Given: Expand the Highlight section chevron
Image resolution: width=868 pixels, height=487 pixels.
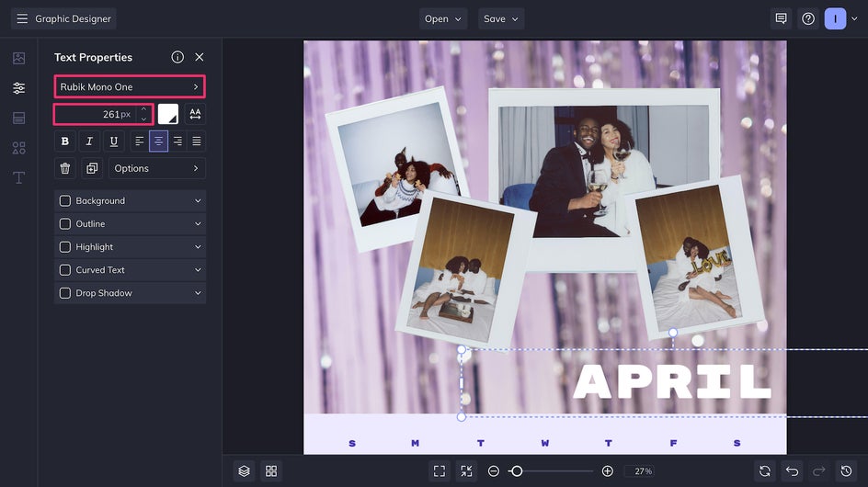Looking at the screenshot, I should tap(198, 247).
